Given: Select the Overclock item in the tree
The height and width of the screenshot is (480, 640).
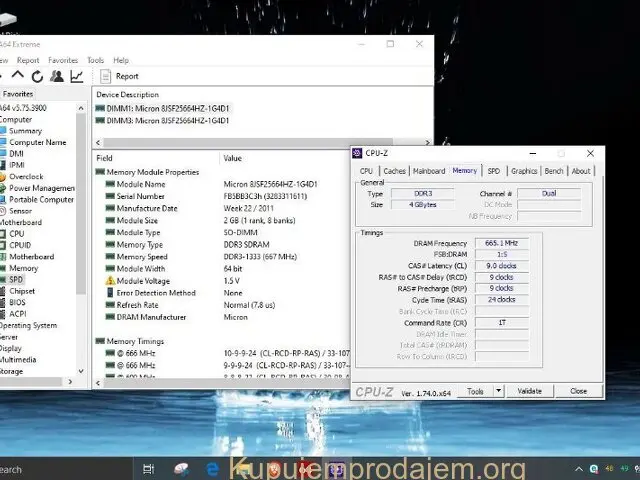Looking at the screenshot, I should click(x=26, y=176).
